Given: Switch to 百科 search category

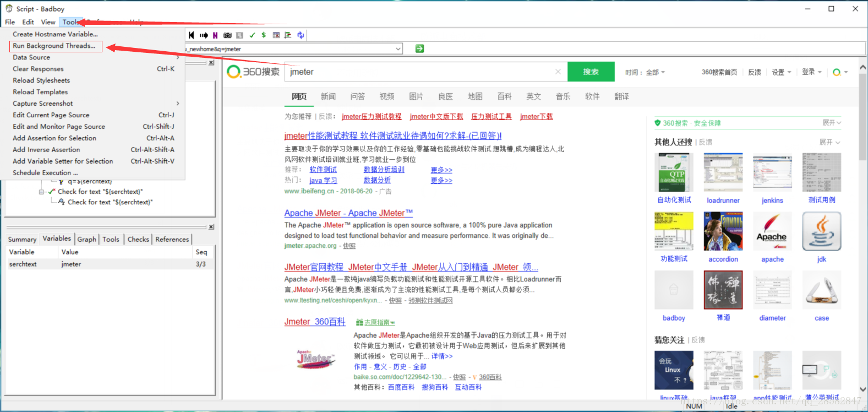Looking at the screenshot, I should coord(504,96).
